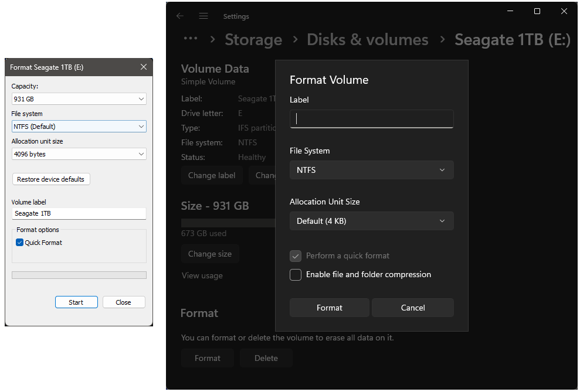Click the Label text field in Format Volume
Viewport: 580px width, 392px height.
[371, 119]
